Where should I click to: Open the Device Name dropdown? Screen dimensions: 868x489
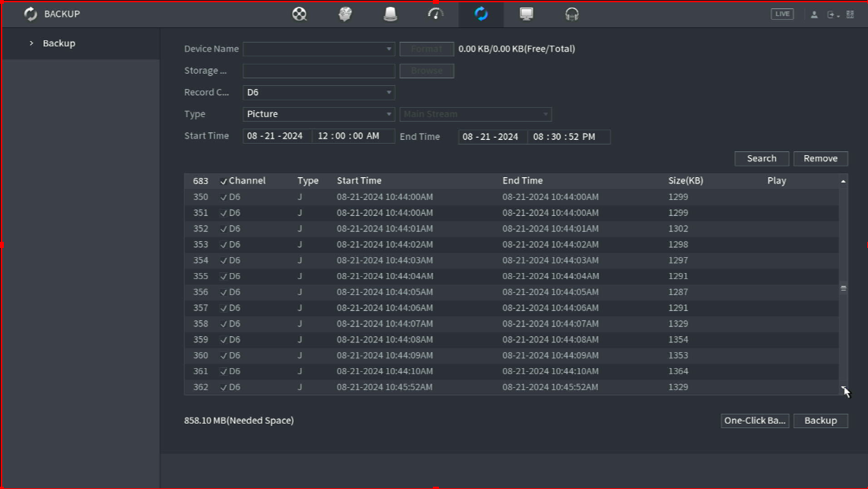319,49
